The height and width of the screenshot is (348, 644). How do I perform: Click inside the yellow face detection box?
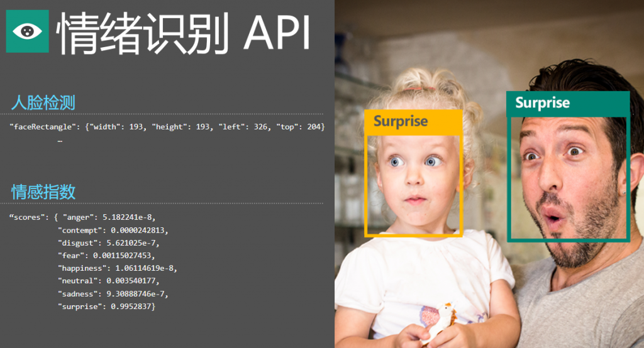[x=414, y=182]
